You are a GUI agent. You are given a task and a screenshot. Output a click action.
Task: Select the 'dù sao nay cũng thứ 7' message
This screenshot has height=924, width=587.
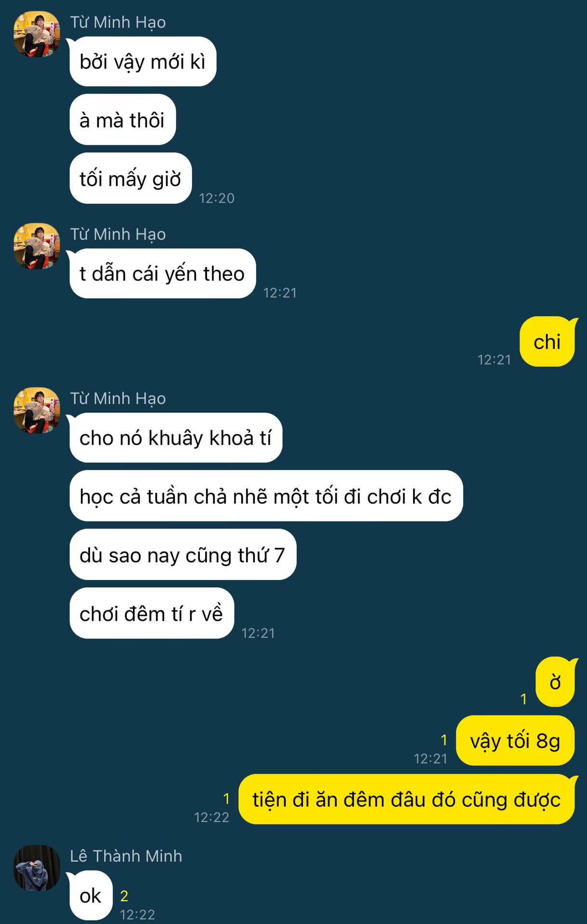tap(183, 555)
